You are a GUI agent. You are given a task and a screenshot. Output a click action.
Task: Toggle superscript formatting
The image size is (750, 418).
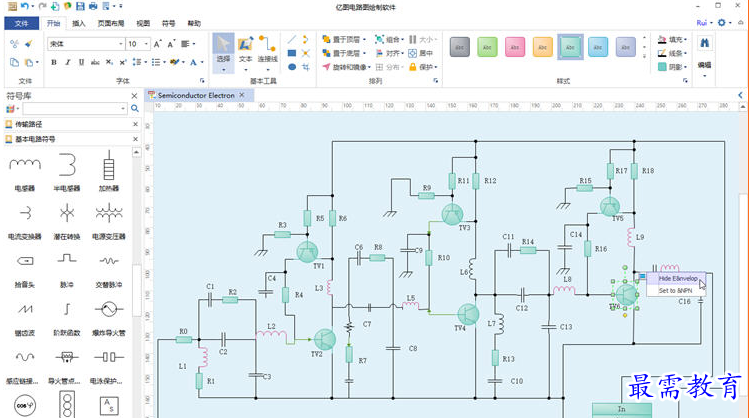pyautogui.click(x=123, y=62)
